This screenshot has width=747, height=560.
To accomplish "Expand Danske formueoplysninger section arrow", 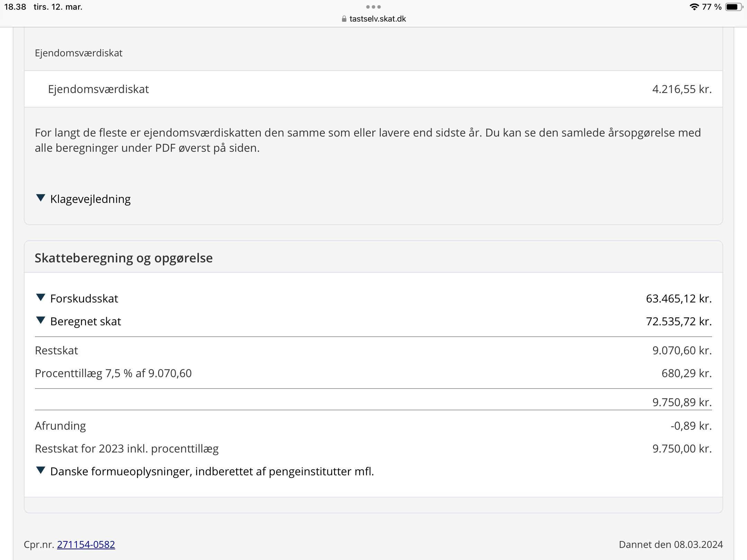I will coord(40,470).
